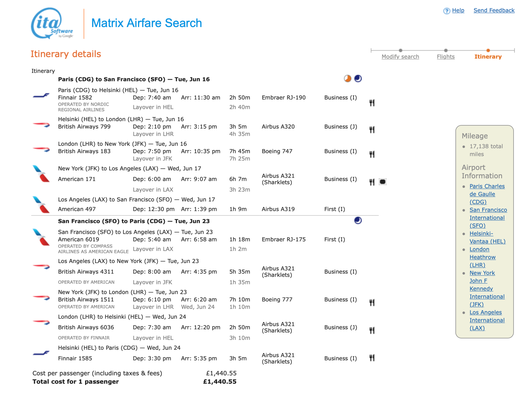This screenshot has width=532, height=393.
Task: Open London Heathrow (LHR) airport info
Action: [483, 257]
